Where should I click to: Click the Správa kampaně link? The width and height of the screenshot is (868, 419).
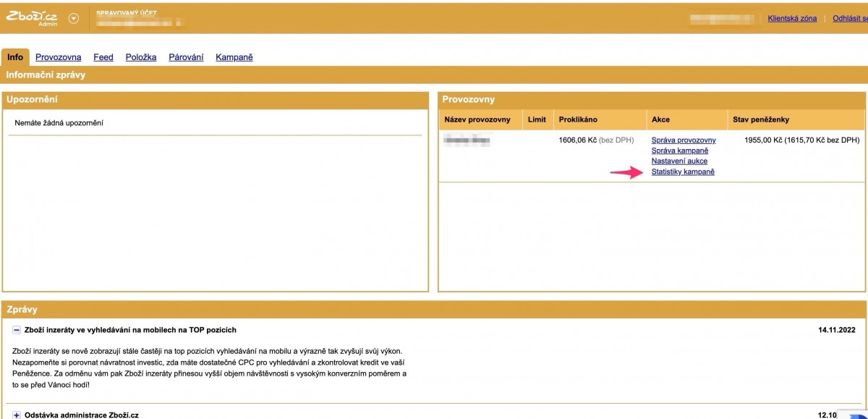coord(679,151)
